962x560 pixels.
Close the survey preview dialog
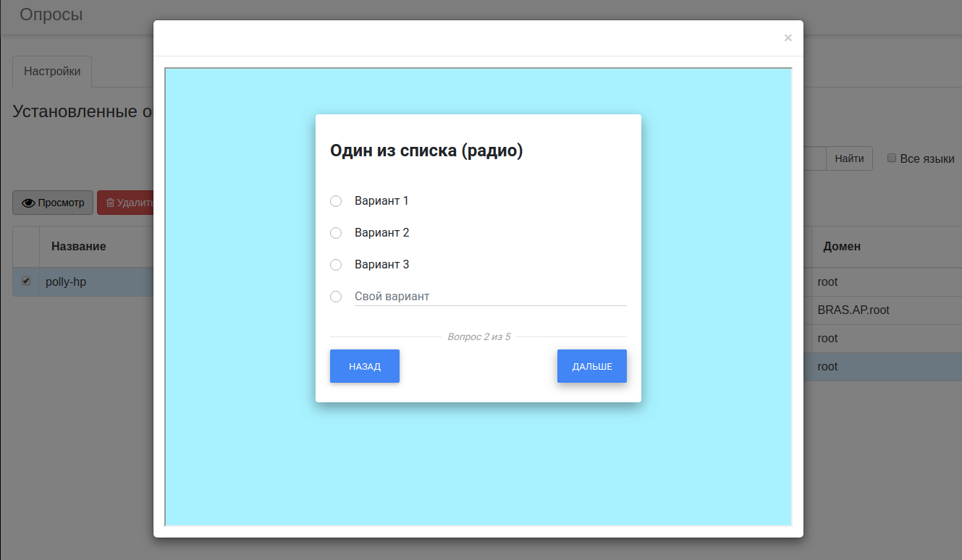788,38
